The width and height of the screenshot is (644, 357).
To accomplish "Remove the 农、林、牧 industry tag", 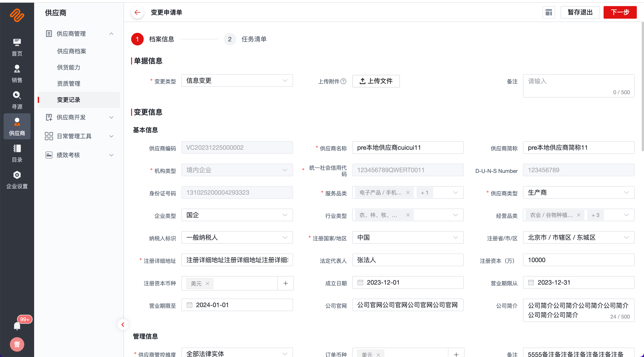I will pyautogui.click(x=408, y=215).
